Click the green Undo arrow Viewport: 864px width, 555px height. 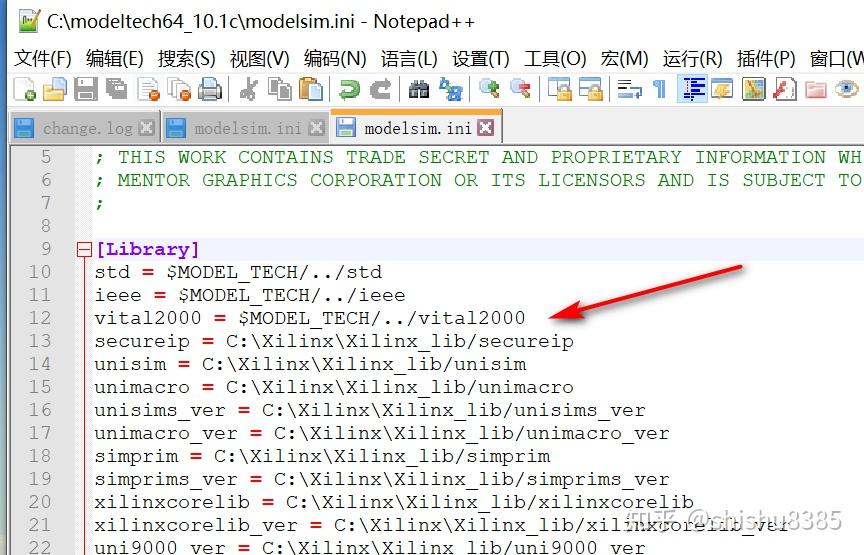(349, 89)
